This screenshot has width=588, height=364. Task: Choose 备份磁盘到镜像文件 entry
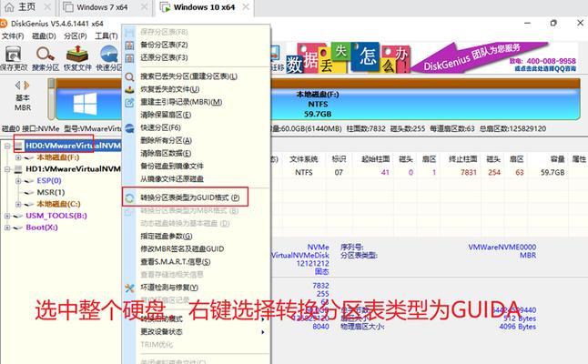pos(172,167)
